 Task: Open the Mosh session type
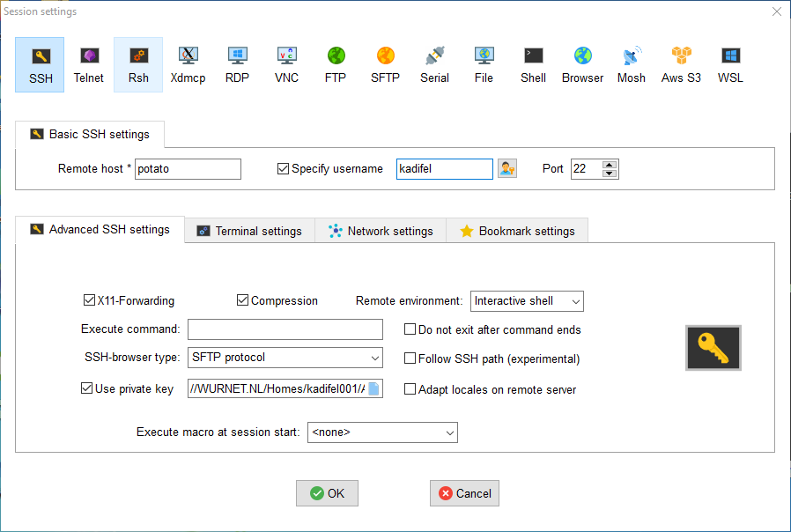tap(631, 65)
